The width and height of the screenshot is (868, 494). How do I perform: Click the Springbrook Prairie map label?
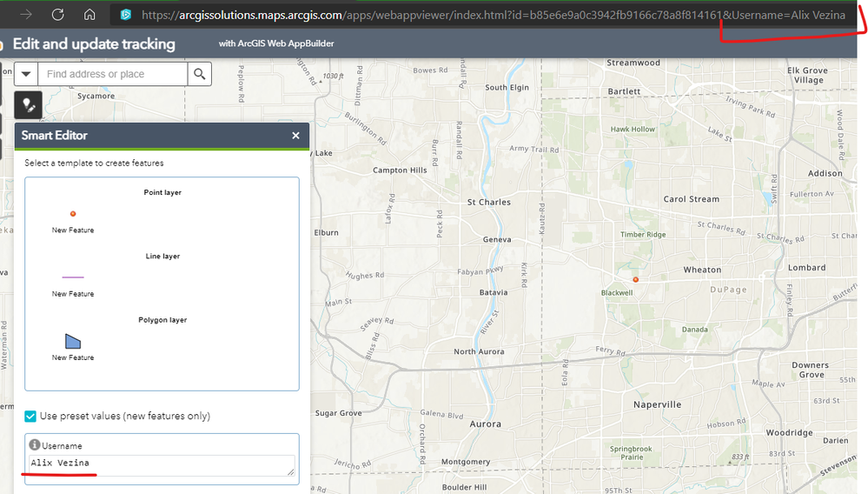(x=631, y=453)
